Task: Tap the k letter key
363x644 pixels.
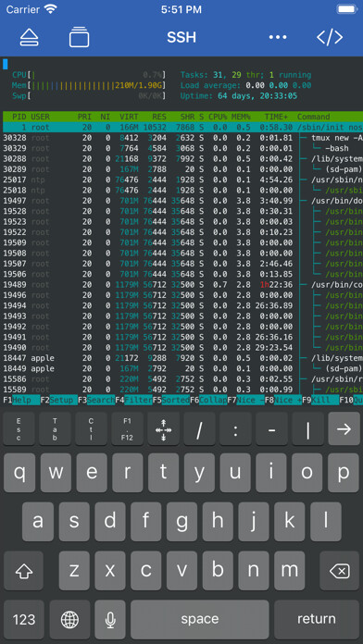Action: (290, 522)
